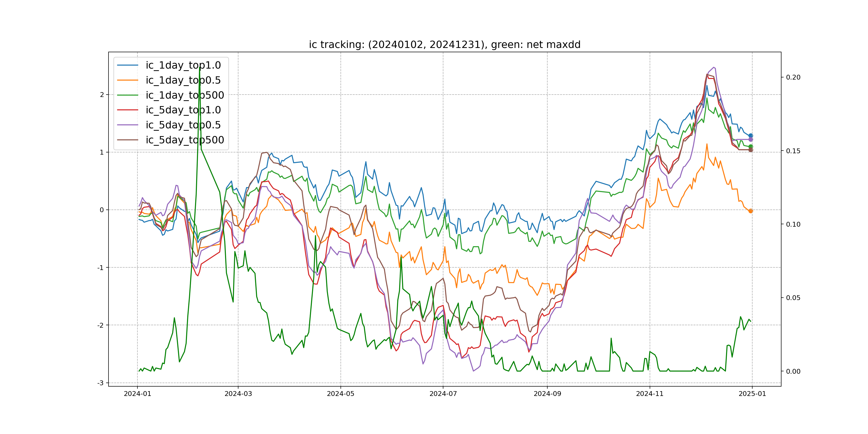Click red line swatch in the legend
The image size is (868, 434).
127,110
